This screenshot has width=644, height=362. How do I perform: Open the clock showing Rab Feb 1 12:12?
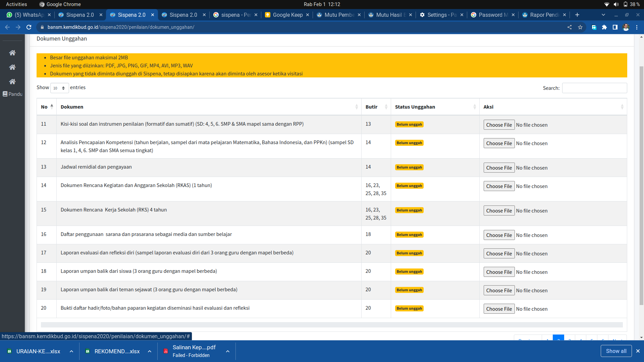coord(322,4)
